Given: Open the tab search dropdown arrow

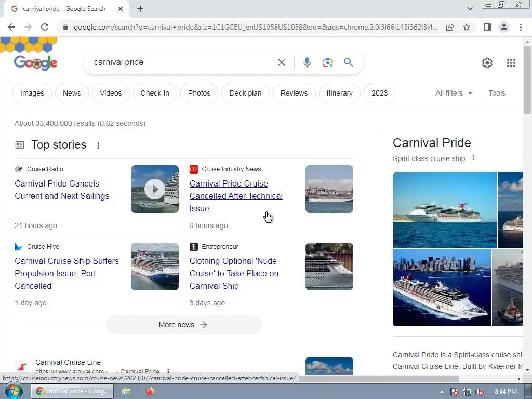Looking at the screenshot, I should [x=470, y=9].
